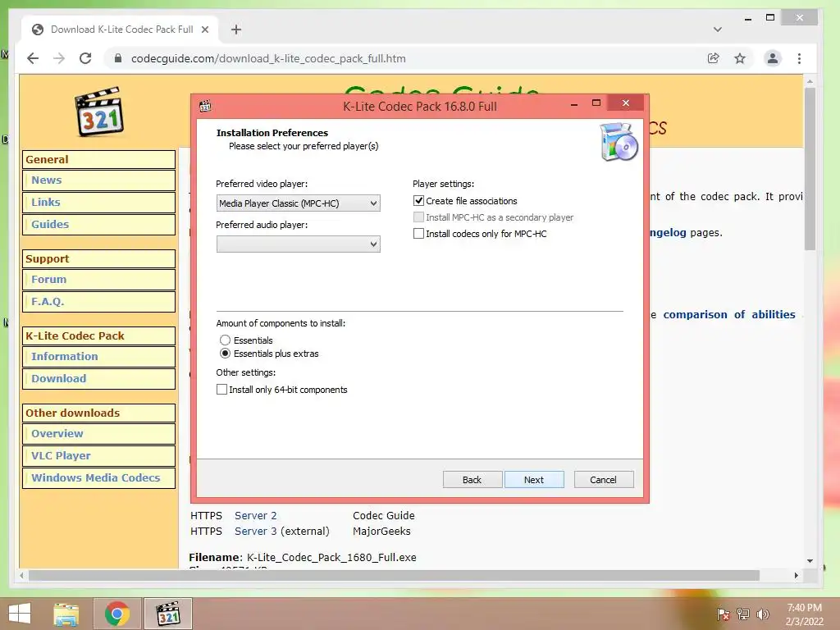Select Essentials plus extras option

tap(225, 354)
